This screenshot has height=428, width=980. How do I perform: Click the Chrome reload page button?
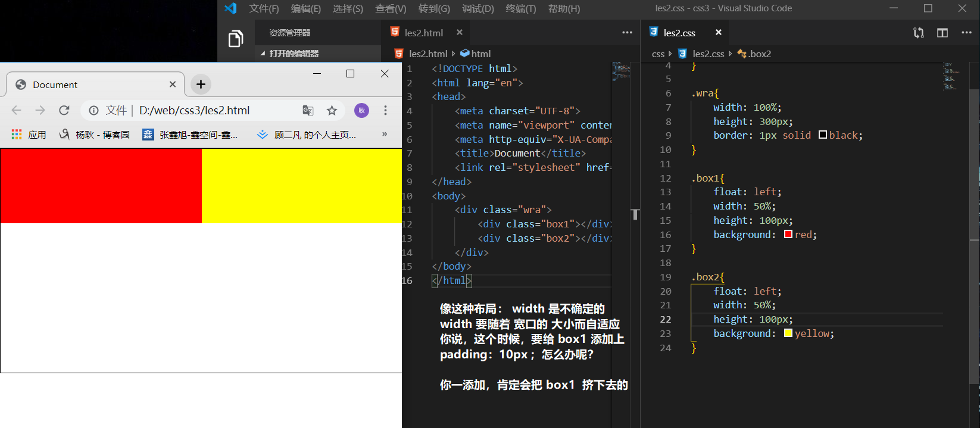(64, 110)
